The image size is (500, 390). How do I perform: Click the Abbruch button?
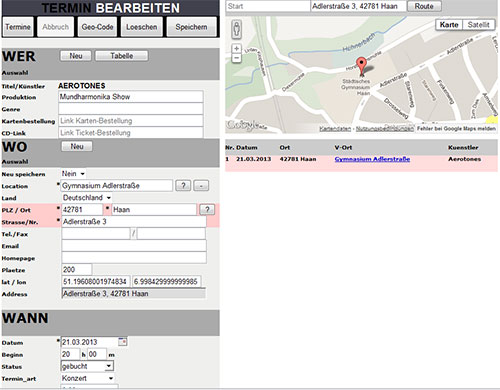(x=55, y=27)
